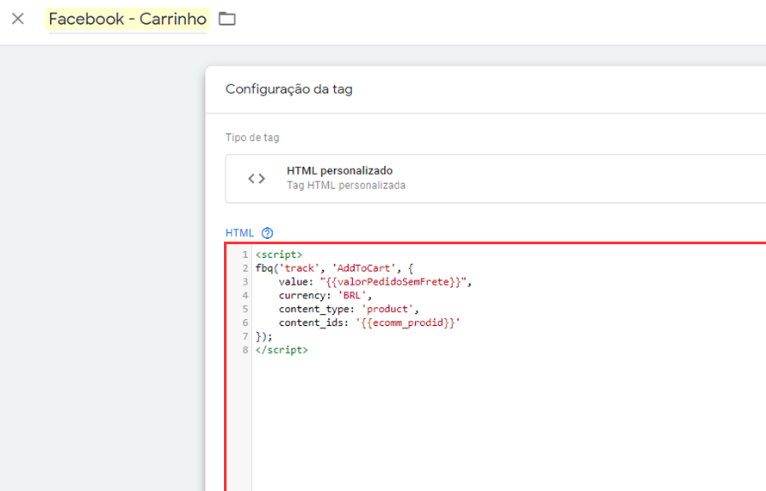
Task: Place cursor on the opening <script> line
Action: pyautogui.click(x=278, y=255)
